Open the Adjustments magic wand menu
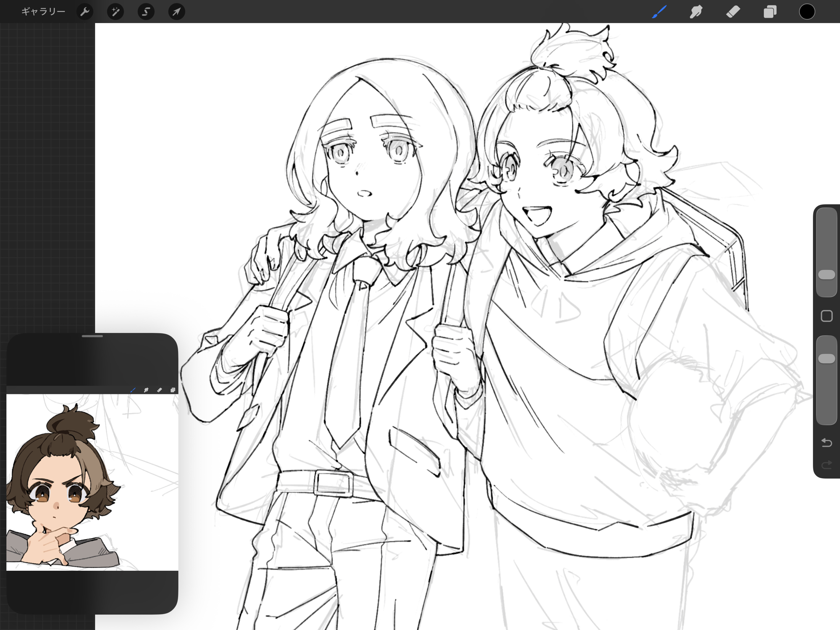The width and height of the screenshot is (840, 630). tap(115, 12)
